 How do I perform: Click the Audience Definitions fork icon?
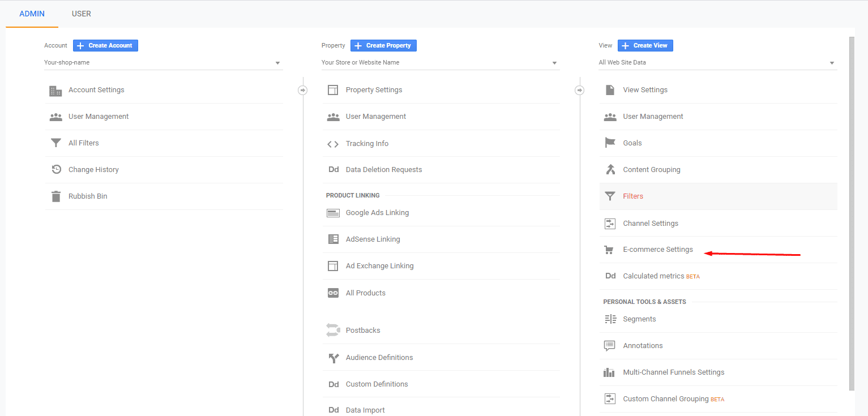click(333, 358)
